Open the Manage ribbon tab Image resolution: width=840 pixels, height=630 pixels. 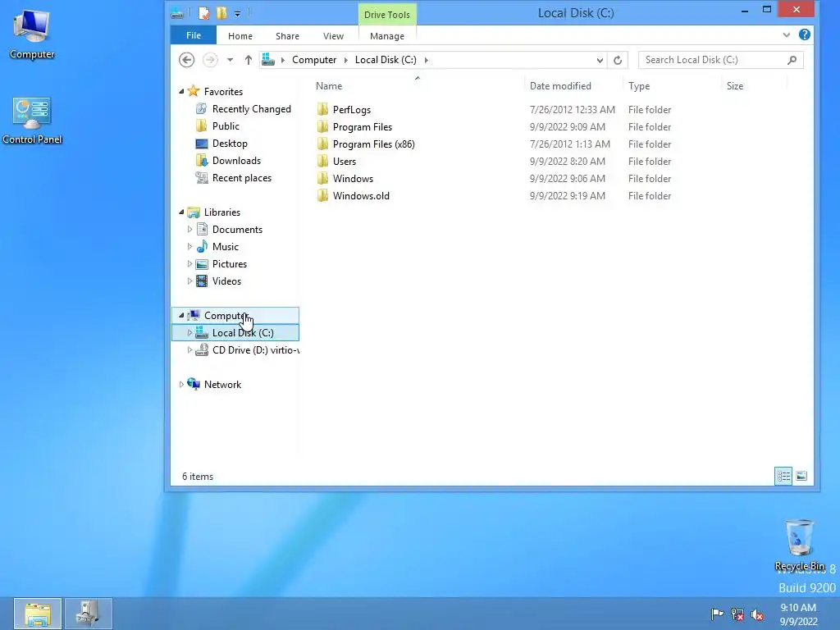(x=387, y=36)
